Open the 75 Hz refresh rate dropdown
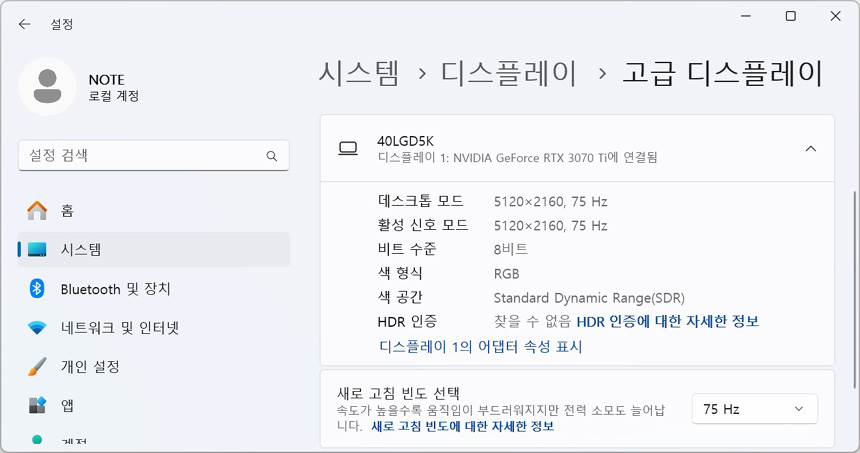Viewport: 860px width, 453px height. tap(754, 409)
